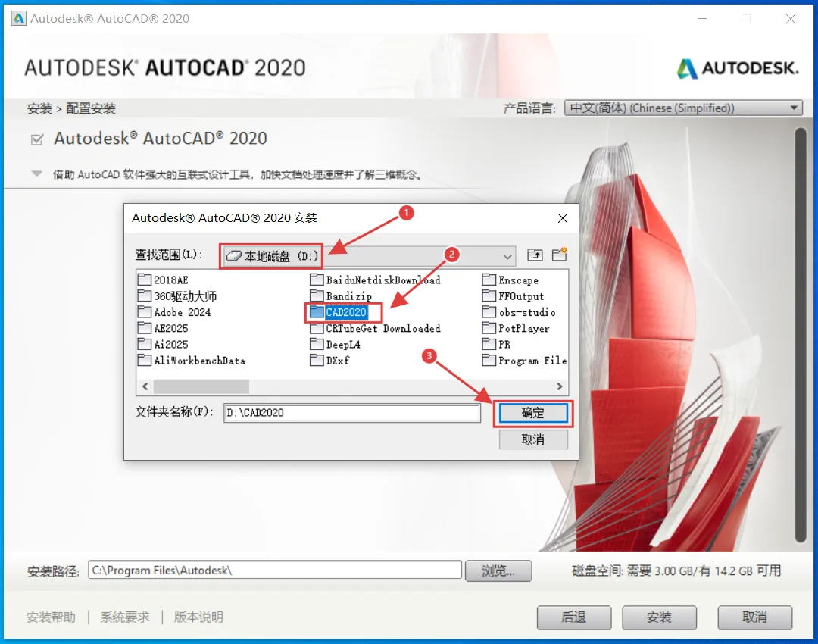Select the AliWorkbenchData folder name
This screenshot has width=818, height=644.
pyautogui.click(x=200, y=360)
